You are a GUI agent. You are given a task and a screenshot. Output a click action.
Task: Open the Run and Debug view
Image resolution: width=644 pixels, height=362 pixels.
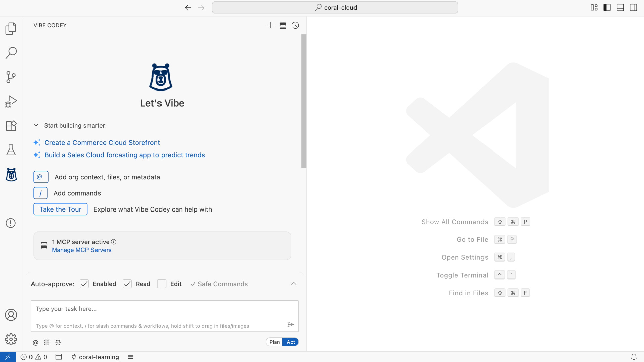click(x=11, y=101)
